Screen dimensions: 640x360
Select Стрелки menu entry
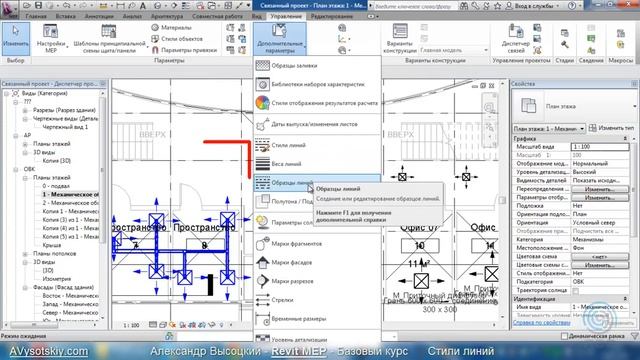pos(317,300)
